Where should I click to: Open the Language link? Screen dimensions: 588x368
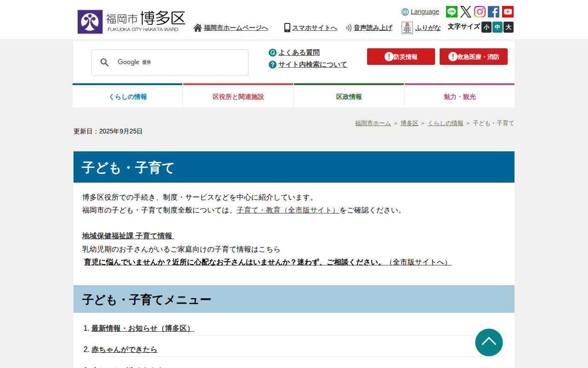click(425, 12)
